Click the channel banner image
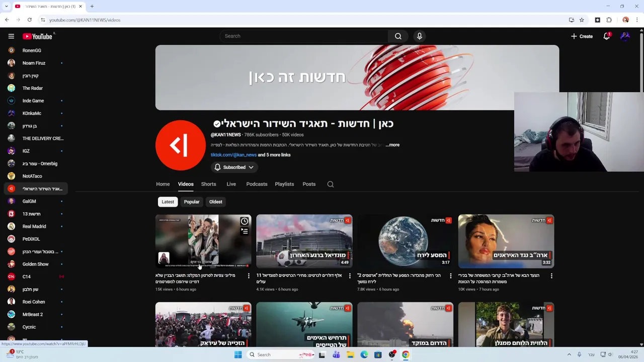644x362 pixels. point(357,78)
